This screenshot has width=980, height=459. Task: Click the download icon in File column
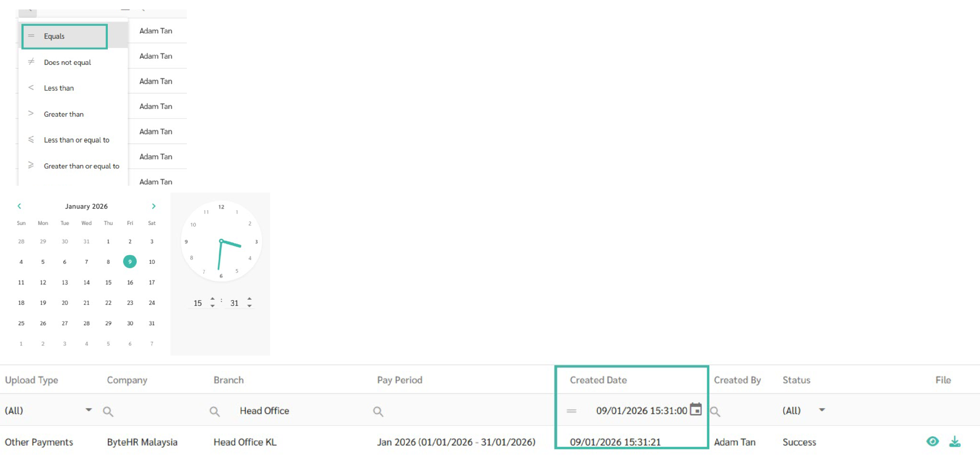pos(954,441)
